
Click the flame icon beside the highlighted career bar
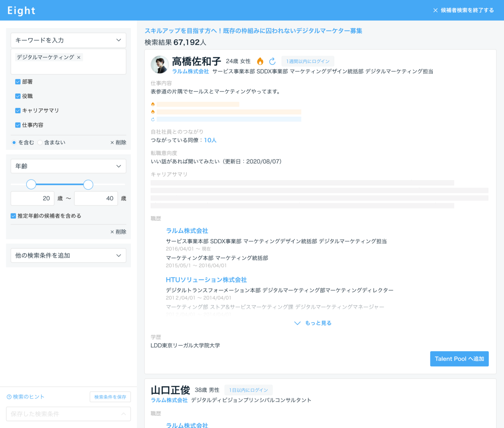pos(152,104)
